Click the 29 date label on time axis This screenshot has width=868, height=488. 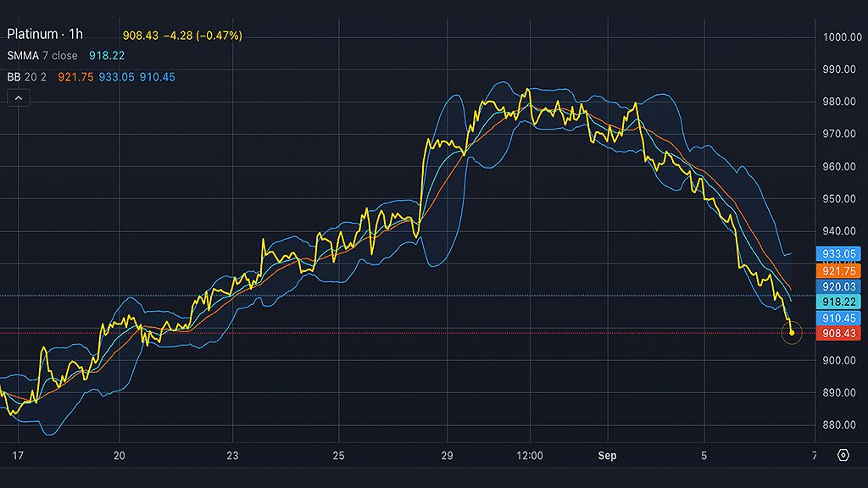[448, 456]
